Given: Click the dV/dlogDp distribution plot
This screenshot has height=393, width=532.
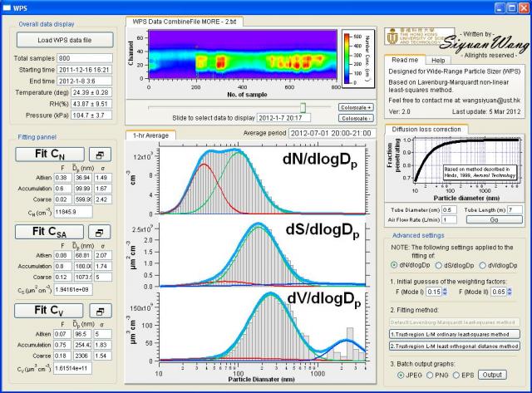Looking at the screenshot, I should pos(263,327).
